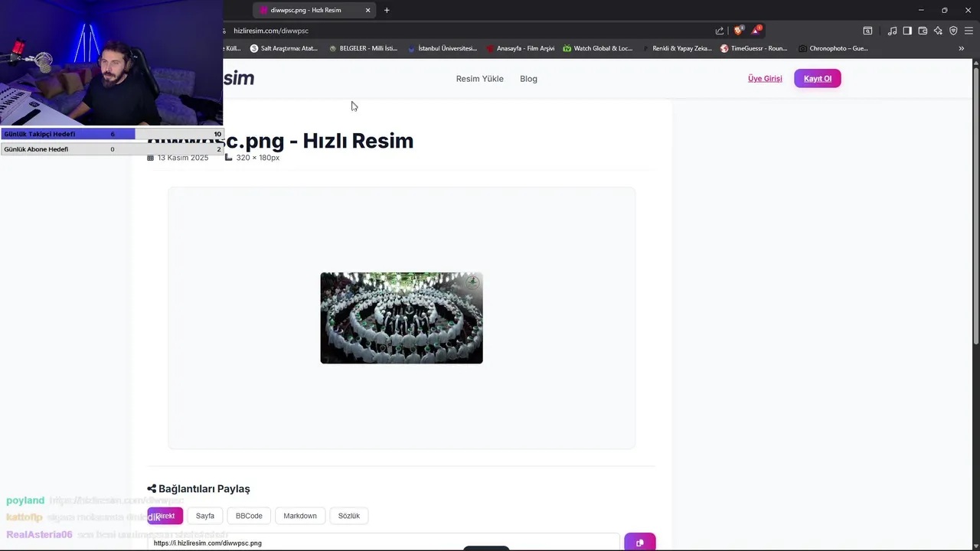Click the Üye Girişi login link
The image size is (980, 551).
point(765,78)
